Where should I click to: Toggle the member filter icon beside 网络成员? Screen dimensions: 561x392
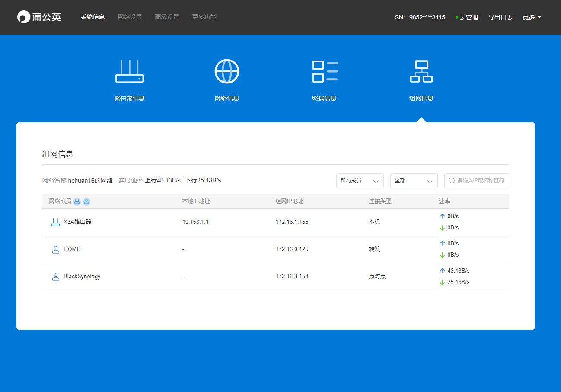click(x=86, y=201)
